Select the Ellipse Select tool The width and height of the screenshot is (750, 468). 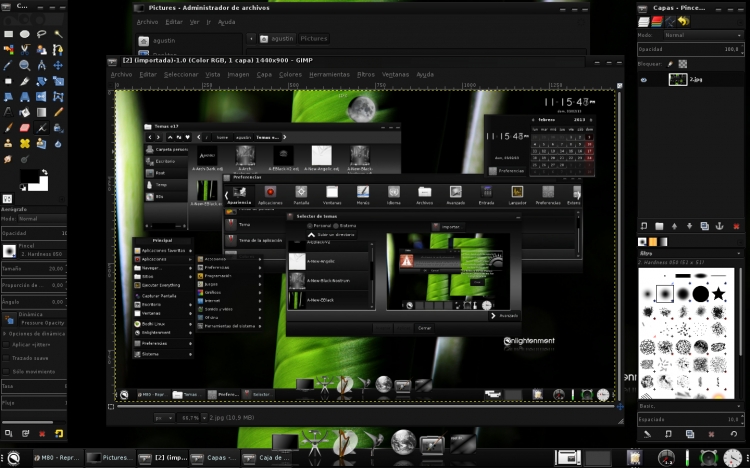tap(25, 34)
